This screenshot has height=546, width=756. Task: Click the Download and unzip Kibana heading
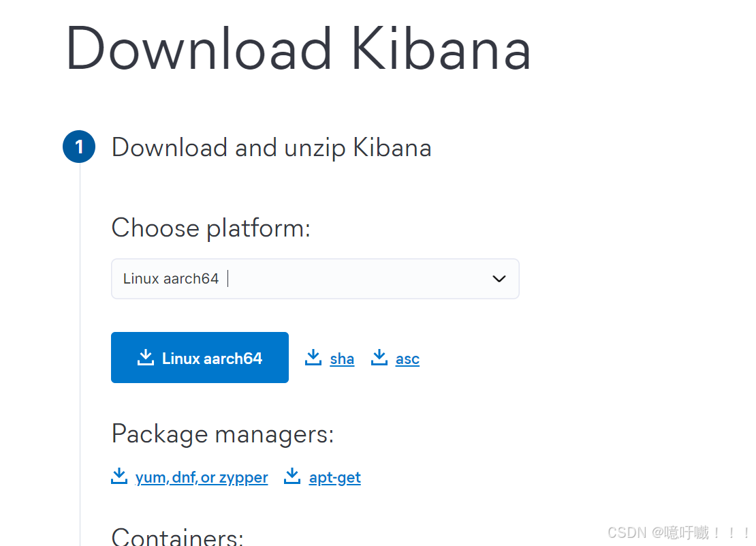272,148
